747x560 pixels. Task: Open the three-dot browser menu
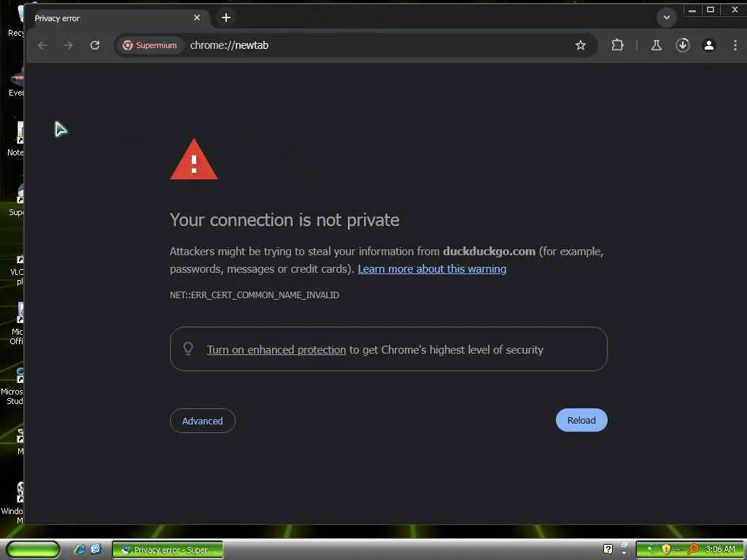[x=735, y=45]
